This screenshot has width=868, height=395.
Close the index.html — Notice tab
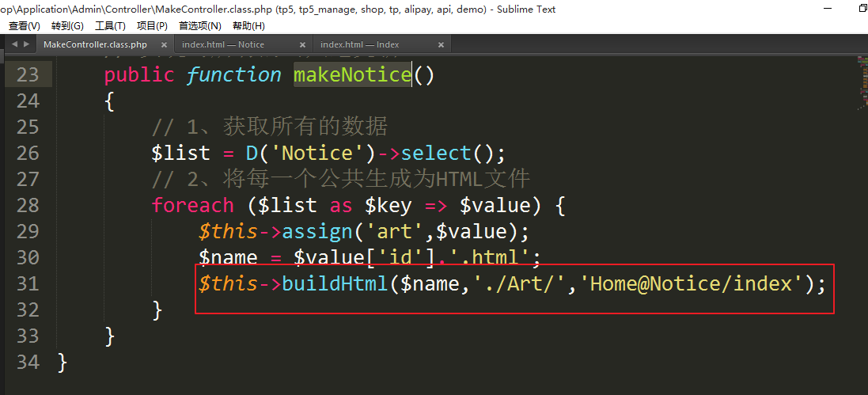pyautogui.click(x=302, y=45)
